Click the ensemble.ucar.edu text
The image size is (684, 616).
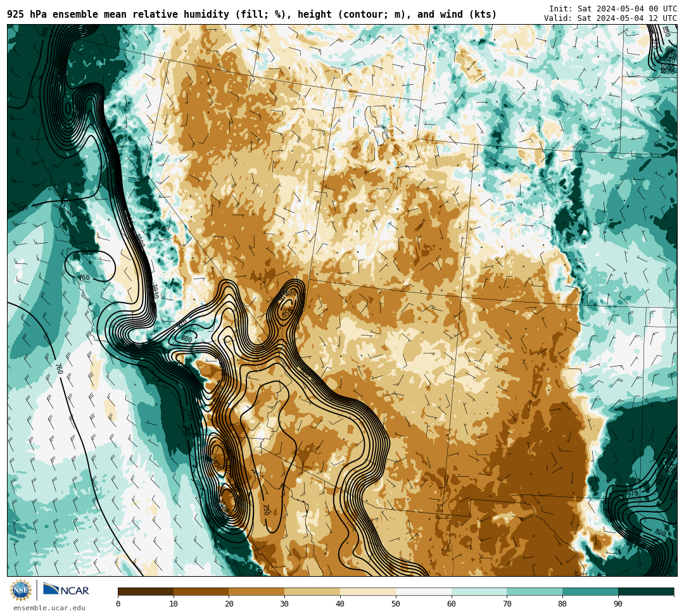49,608
